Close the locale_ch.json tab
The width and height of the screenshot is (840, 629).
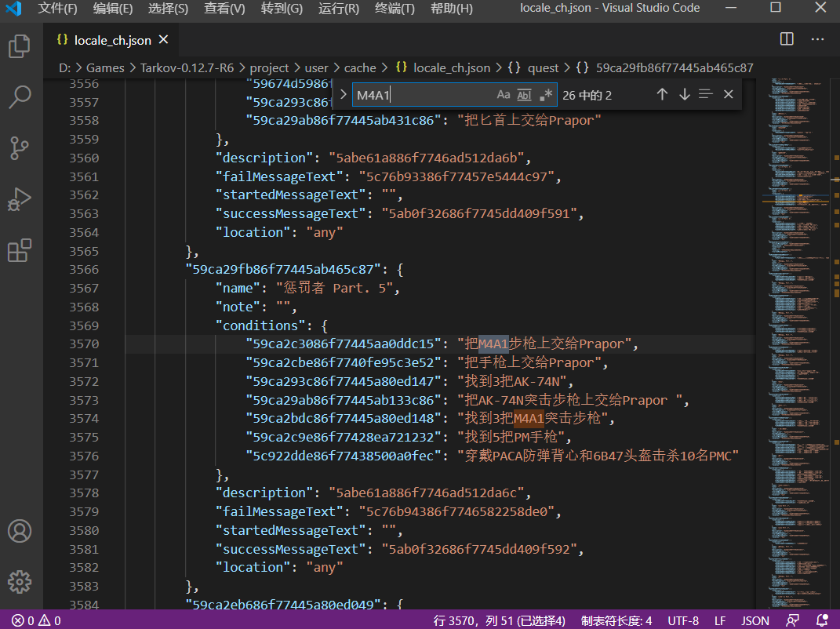[x=163, y=40]
